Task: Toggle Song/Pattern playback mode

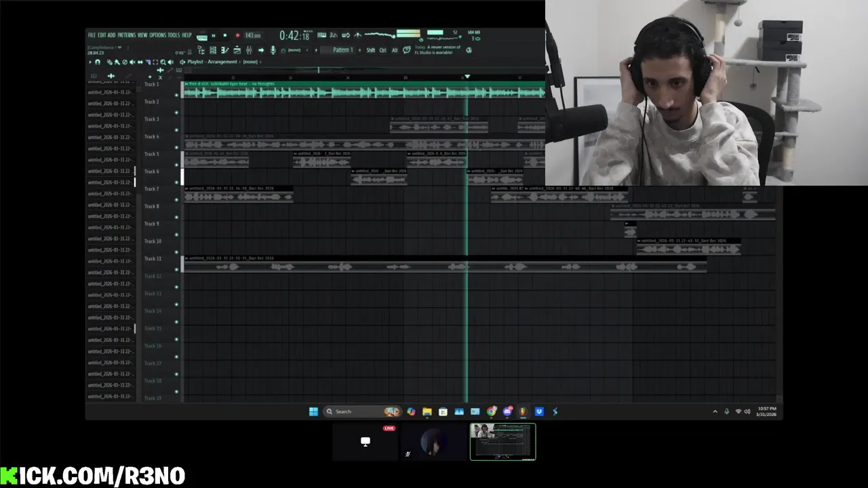Action: 202,36
